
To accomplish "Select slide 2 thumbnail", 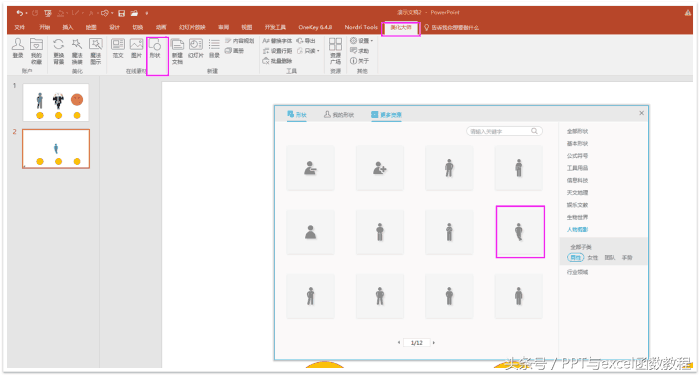I will [x=56, y=149].
